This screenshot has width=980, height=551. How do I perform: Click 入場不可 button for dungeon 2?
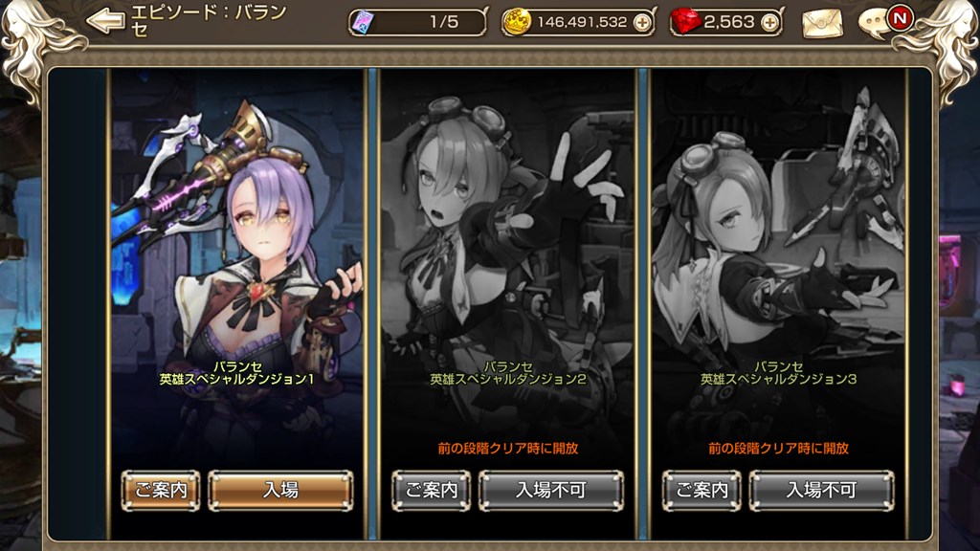point(551,491)
